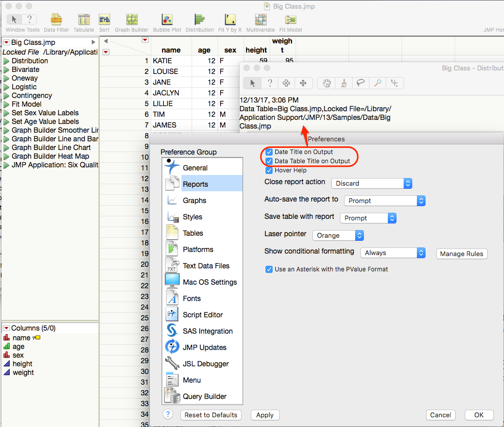504x427 pixels.
Task: Select question mark tool in Distribution window
Action: click(270, 83)
